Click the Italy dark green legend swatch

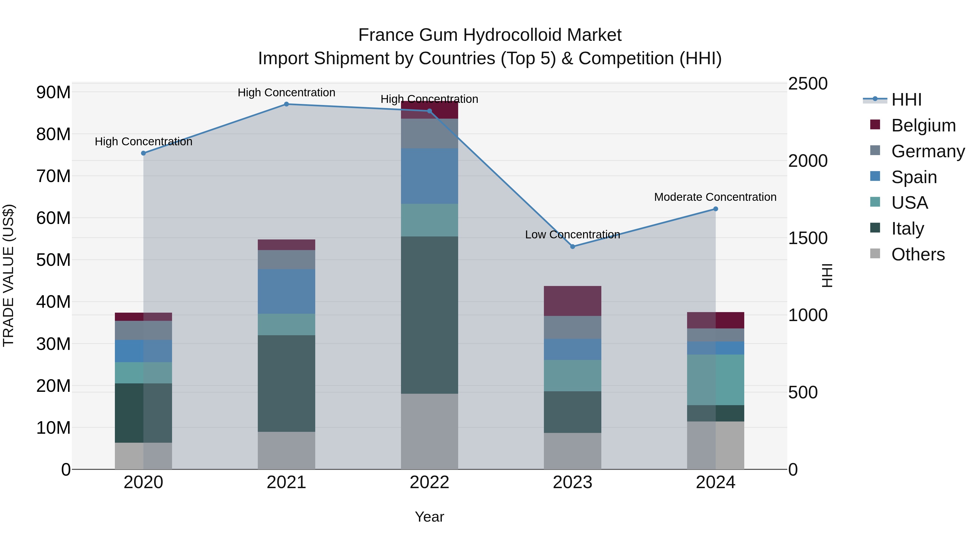[875, 227]
